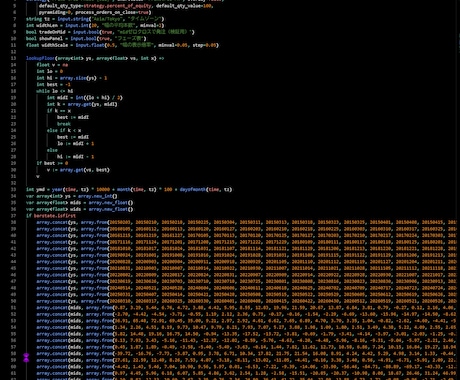Click the 'while lo <= hi' line
The height and width of the screenshot is (380, 460).
(55, 91)
